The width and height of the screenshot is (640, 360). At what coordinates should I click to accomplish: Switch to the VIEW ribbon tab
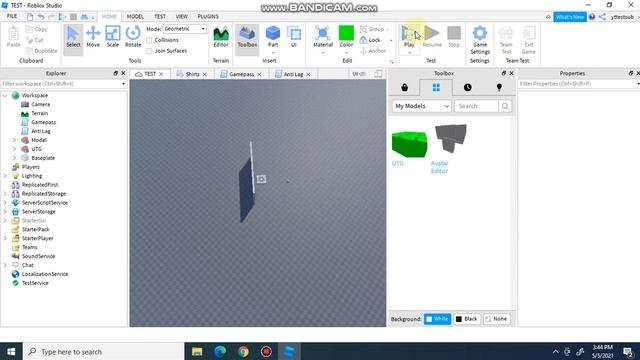pos(181,16)
